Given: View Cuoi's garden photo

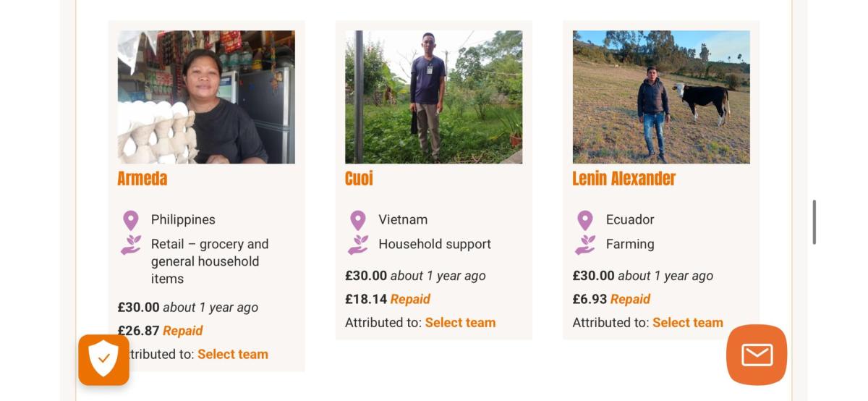Looking at the screenshot, I should click(433, 97).
